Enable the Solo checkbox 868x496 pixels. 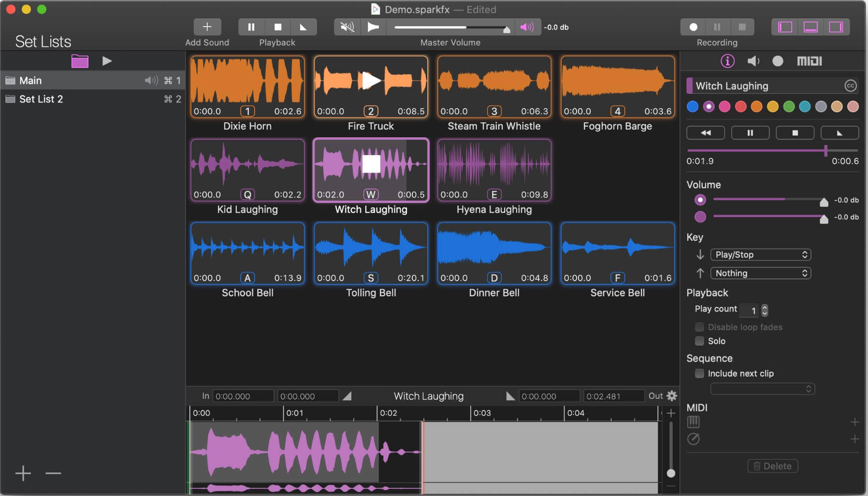tap(699, 341)
